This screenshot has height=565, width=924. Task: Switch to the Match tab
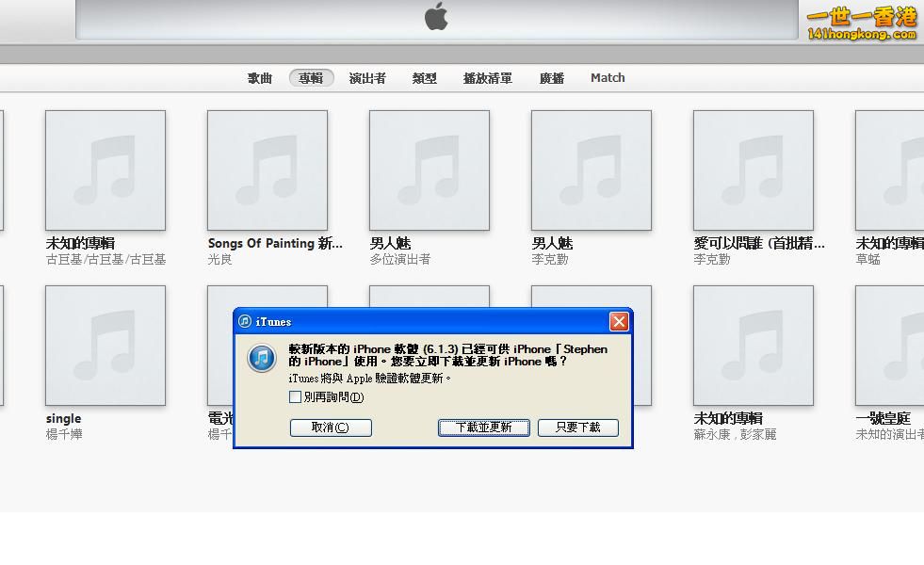[607, 78]
